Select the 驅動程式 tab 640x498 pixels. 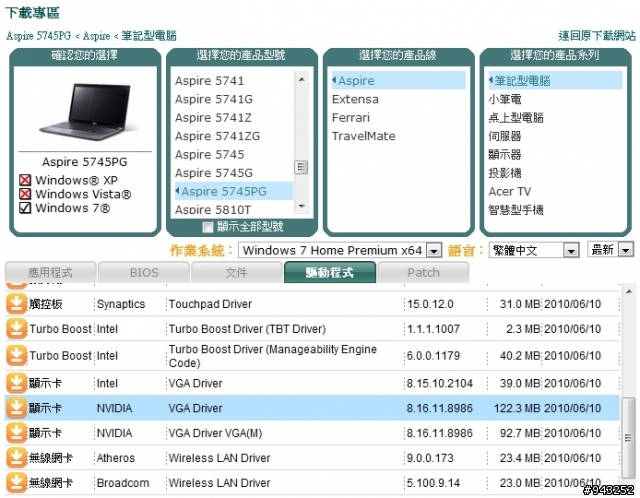[330, 273]
